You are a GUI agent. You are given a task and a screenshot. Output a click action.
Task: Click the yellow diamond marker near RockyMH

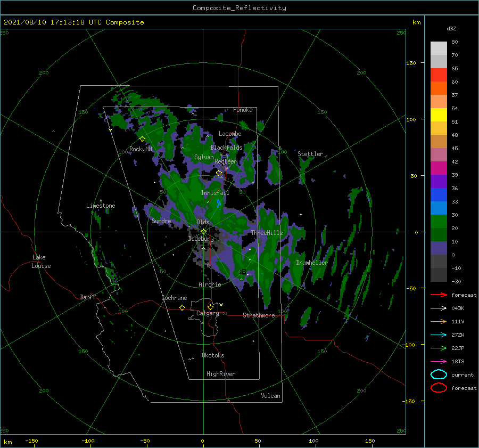click(x=142, y=139)
